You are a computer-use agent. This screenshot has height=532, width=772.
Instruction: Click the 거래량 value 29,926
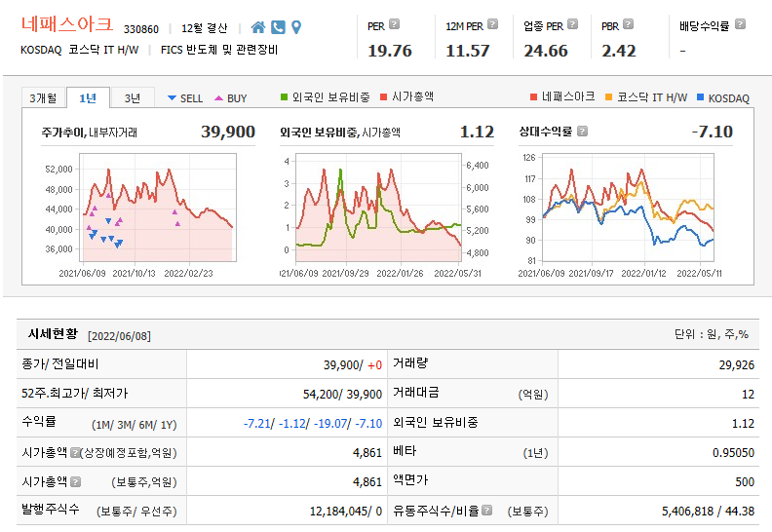coord(737,365)
